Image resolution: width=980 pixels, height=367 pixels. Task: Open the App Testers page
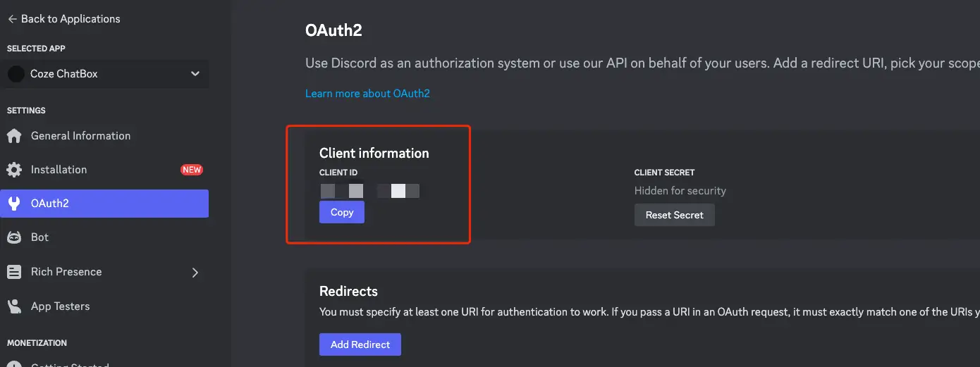pos(61,306)
